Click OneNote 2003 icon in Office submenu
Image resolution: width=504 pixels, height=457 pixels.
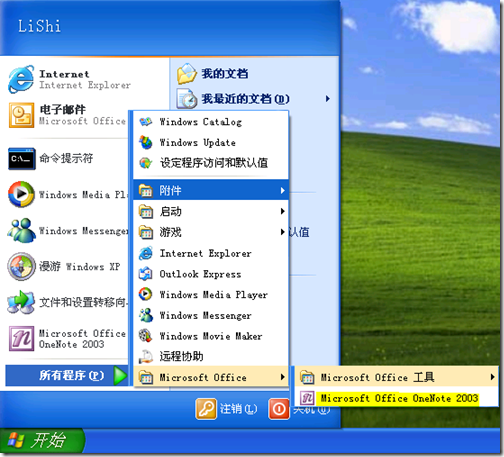pyautogui.click(x=307, y=398)
